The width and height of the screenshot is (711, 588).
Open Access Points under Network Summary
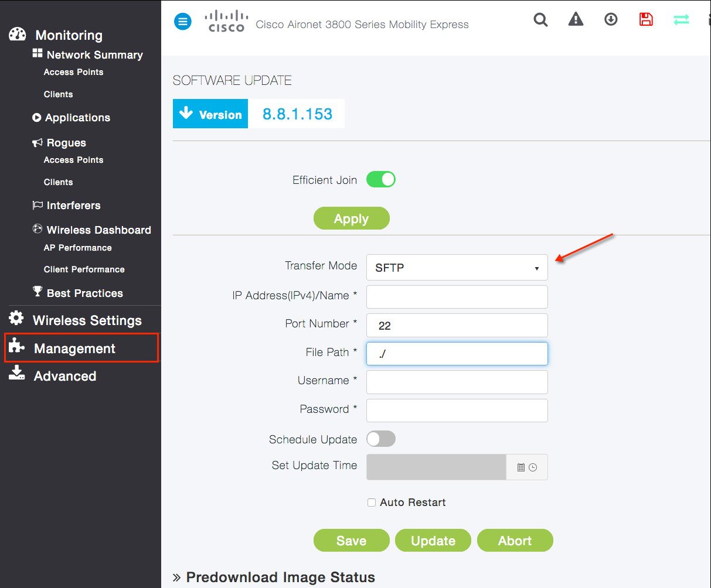(x=73, y=72)
